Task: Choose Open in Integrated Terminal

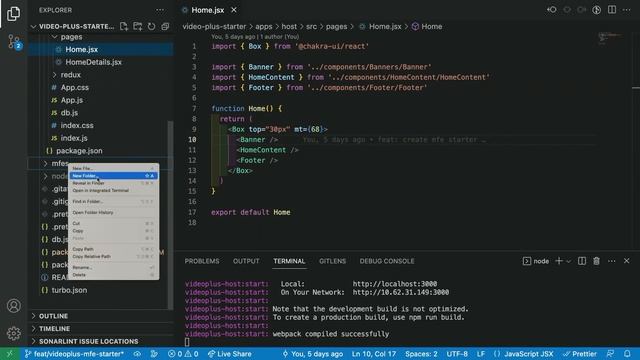Action: 113,191
